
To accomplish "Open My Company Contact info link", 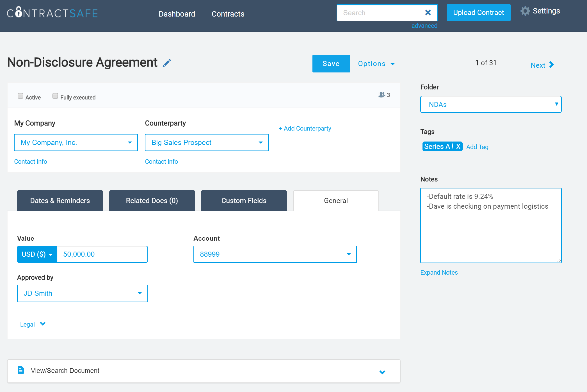I will (31, 161).
